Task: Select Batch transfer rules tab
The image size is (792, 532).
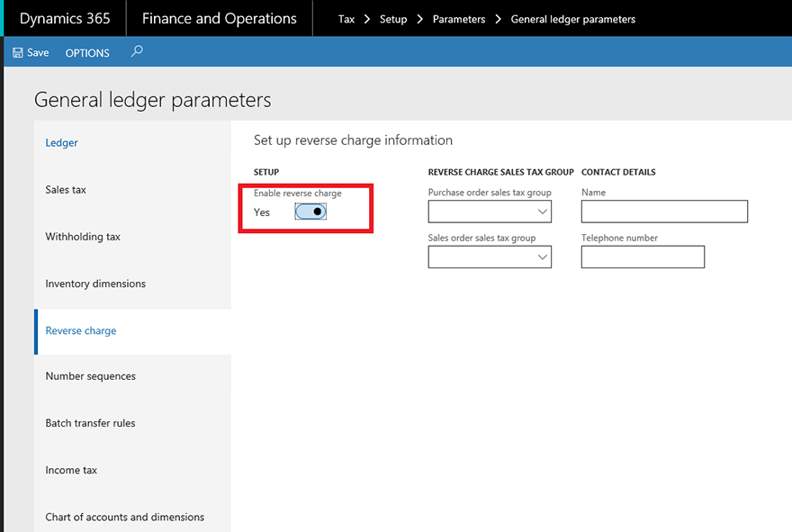Action: click(x=90, y=423)
